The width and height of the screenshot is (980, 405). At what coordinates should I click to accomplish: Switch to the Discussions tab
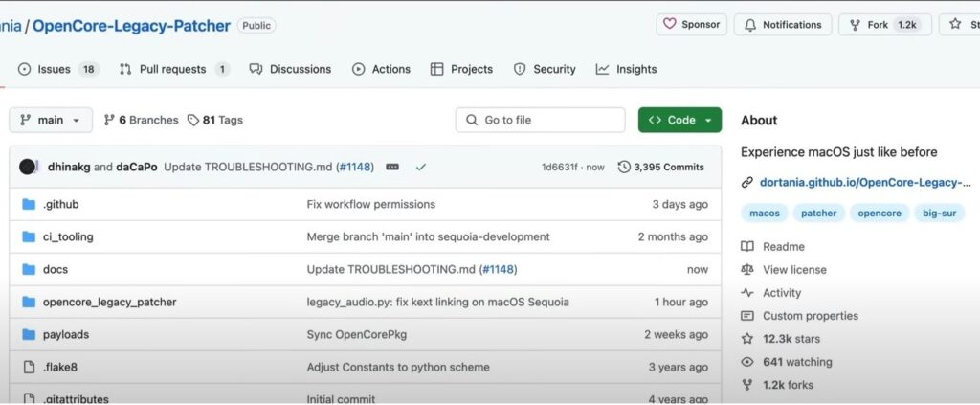(x=290, y=69)
